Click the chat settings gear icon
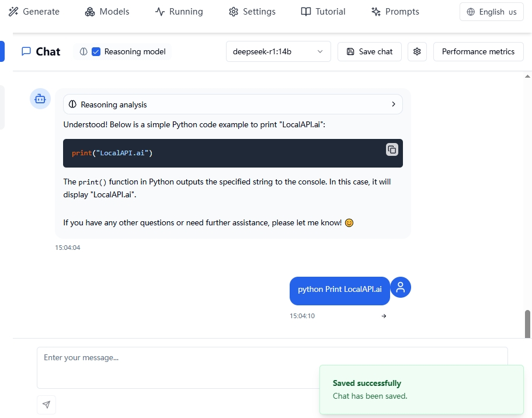Image resolution: width=532 pixels, height=418 pixels. tap(417, 51)
